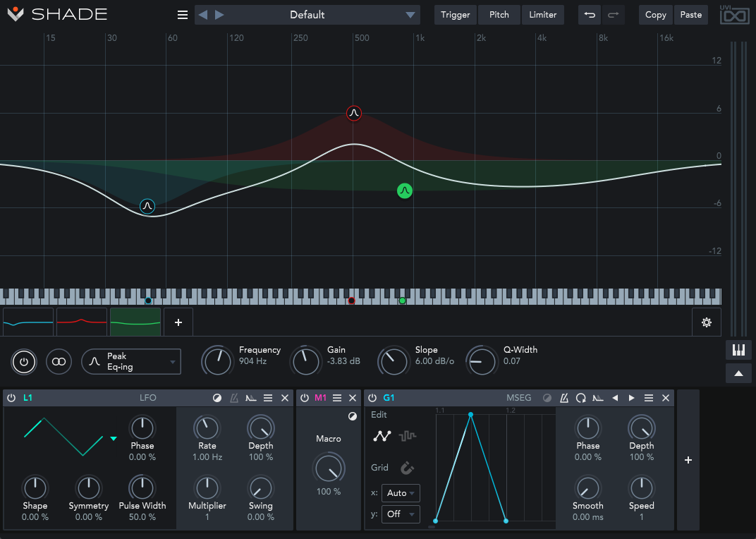Toggle the L1 LFO power button
756x539 pixels.
(11, 399)
